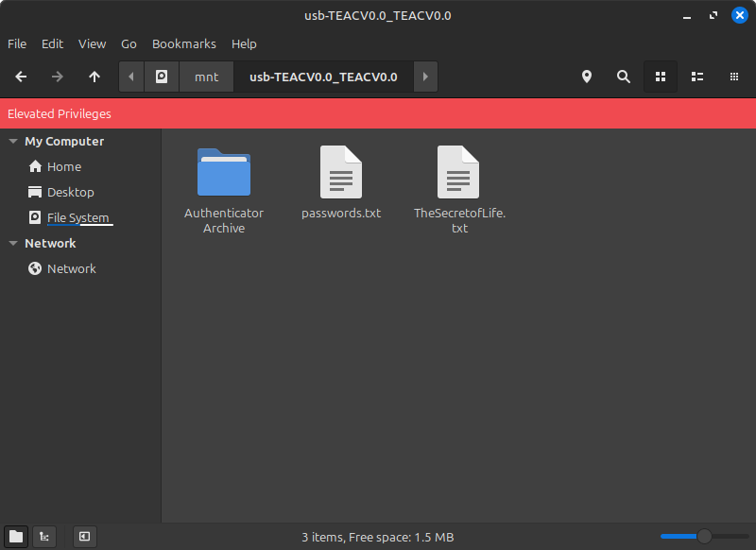Open File System in the sidebar
The height and width of the screenshot is (550, 756).
point(77,218)
